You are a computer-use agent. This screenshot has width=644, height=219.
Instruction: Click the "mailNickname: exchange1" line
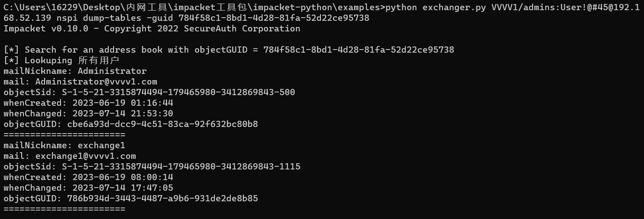tap(64, 146)
